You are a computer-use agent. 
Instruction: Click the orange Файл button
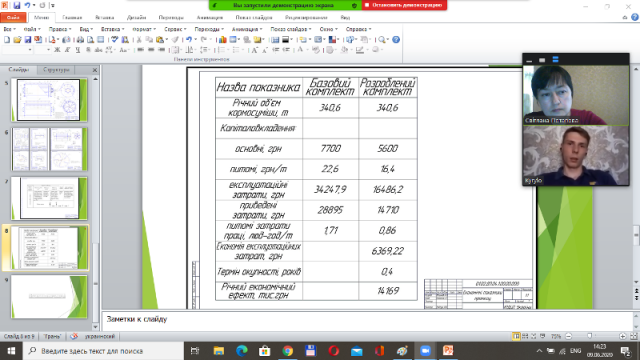(x=13, y=18)
